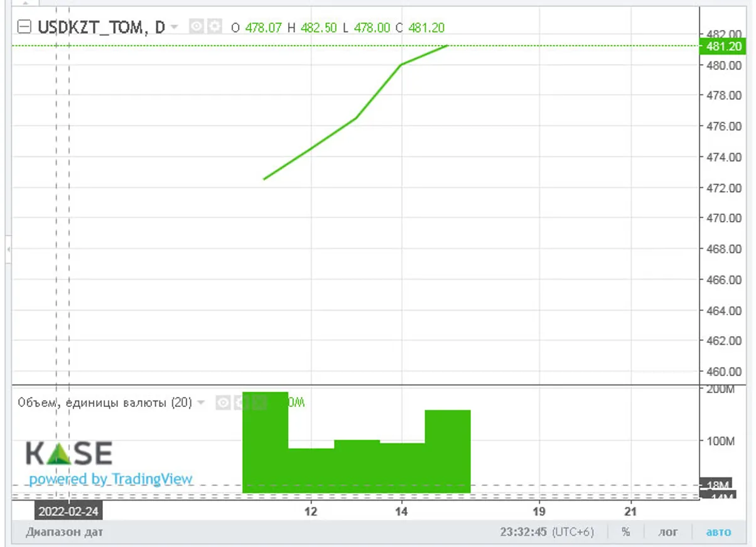Viewport: 756px width, 547px height.
Task: Expand the Объем indicator dropdown arrow
Action: (201, 403)
